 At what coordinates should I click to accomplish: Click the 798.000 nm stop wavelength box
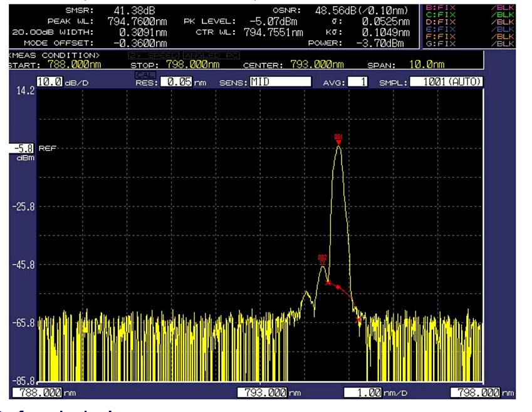click(475, 393)
